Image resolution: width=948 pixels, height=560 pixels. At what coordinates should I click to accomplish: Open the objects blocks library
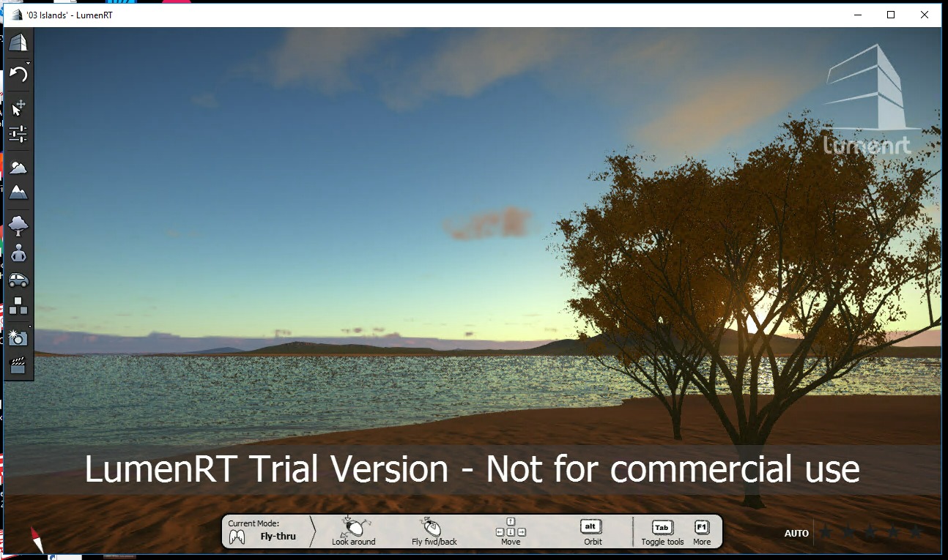pyautogui.click(x=18, y=306)
